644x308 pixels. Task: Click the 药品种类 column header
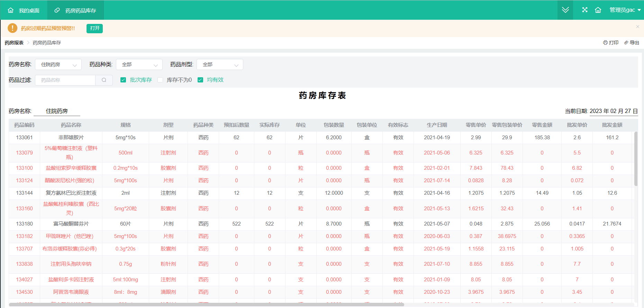[x=203, y=125]
